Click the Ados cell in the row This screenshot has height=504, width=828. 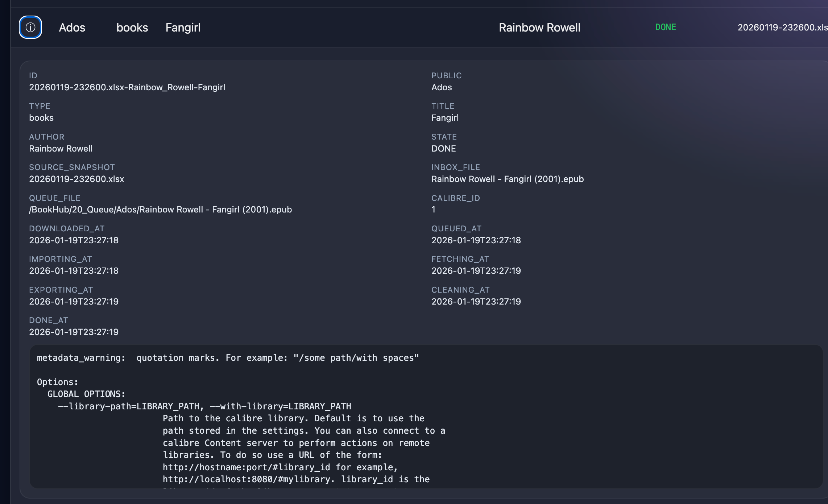point(72,28)
